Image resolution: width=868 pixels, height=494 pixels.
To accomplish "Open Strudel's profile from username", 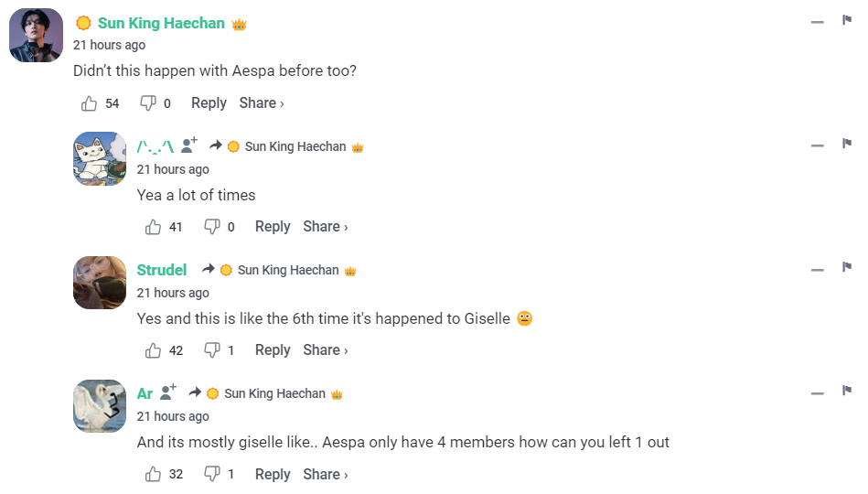I will click(x=162, y=270).
